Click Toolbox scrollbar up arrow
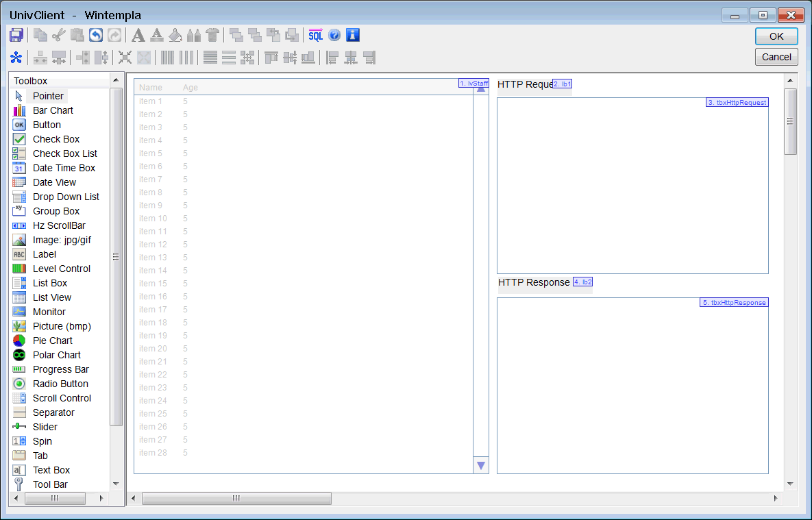Viewport: 812px width, 520px height. click(x=116, y=80)
